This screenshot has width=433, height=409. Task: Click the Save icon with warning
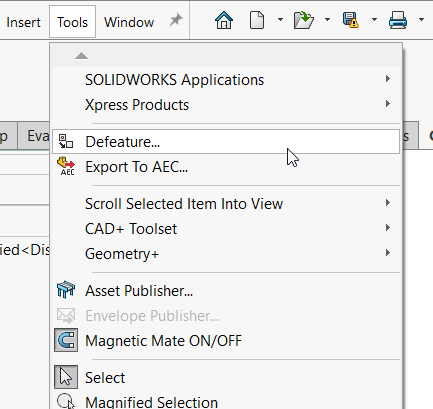pos(351,20)
